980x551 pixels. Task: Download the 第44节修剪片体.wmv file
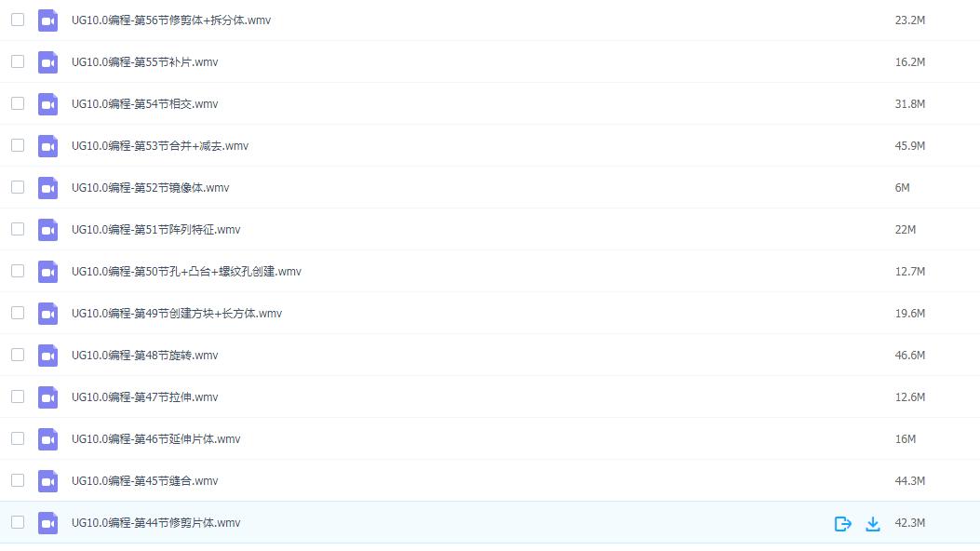pos(872,523)
